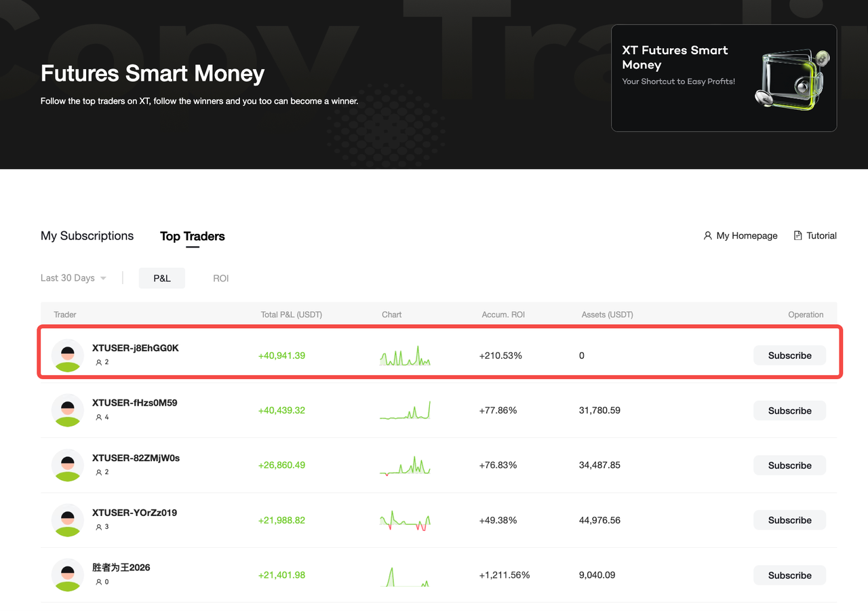
Task: Click the Assets (USDT) column header
Action: click(x=608, y=315)
